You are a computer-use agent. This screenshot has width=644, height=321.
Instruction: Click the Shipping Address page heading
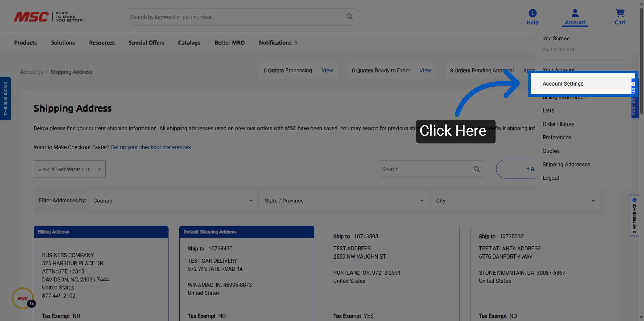tap(72, 108)
